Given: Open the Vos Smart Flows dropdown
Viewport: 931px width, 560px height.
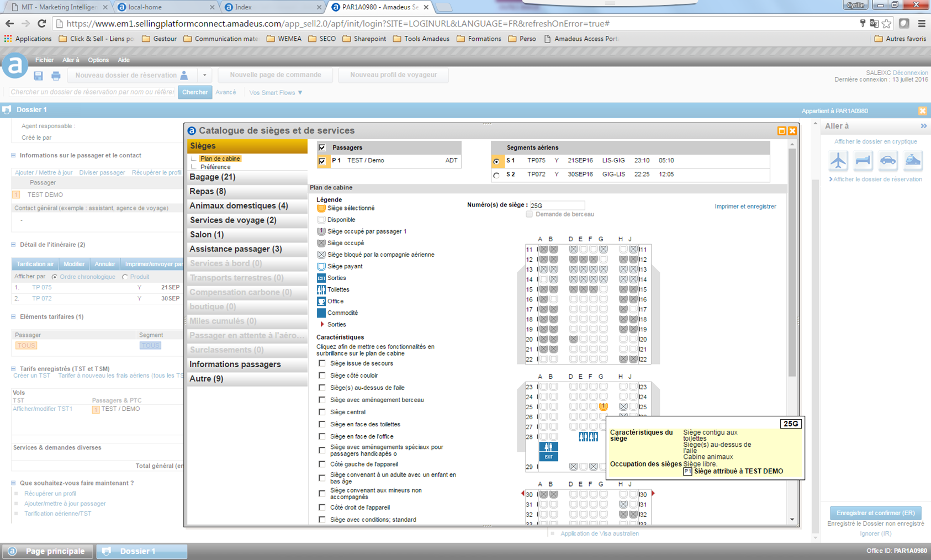Looking at the screenshot, I should 276,93.
